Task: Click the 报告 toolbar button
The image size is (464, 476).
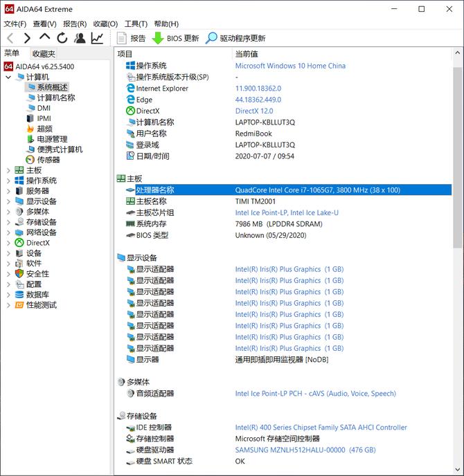Action: tap(132, 38)
